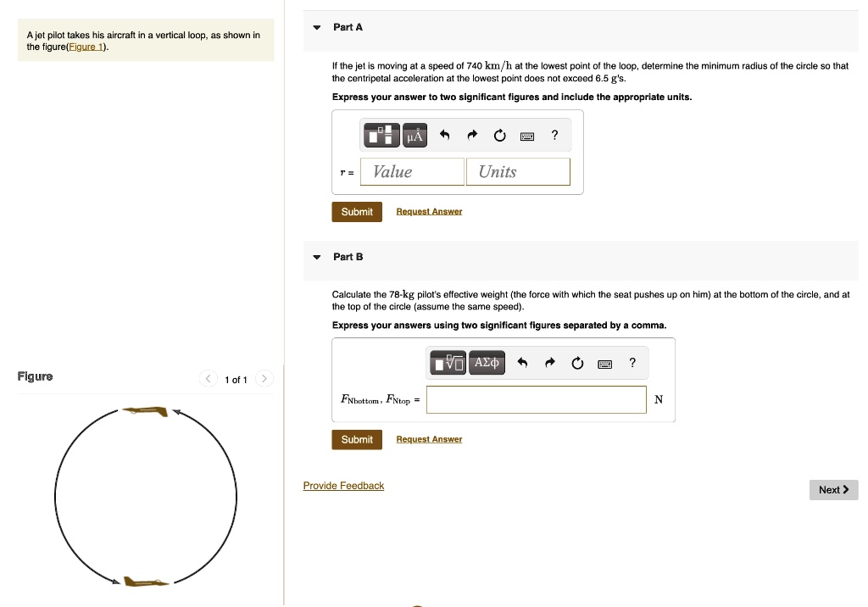Click the Units input field in Part A
The height and width of the screenshot is (607, 868).
(x=518, y=171)
